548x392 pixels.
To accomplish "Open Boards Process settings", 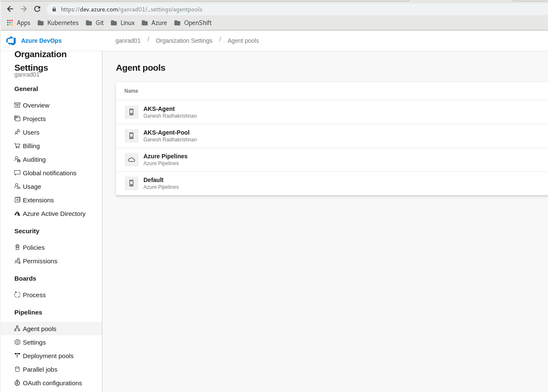I will click(34, 295).
